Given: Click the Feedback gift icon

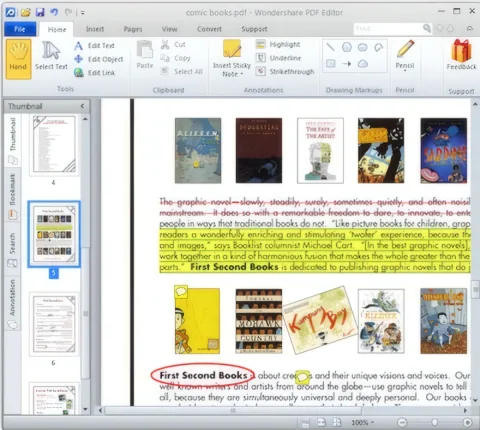Looking at the screenshot, I should pyautogui.click(x=461, y=50).
